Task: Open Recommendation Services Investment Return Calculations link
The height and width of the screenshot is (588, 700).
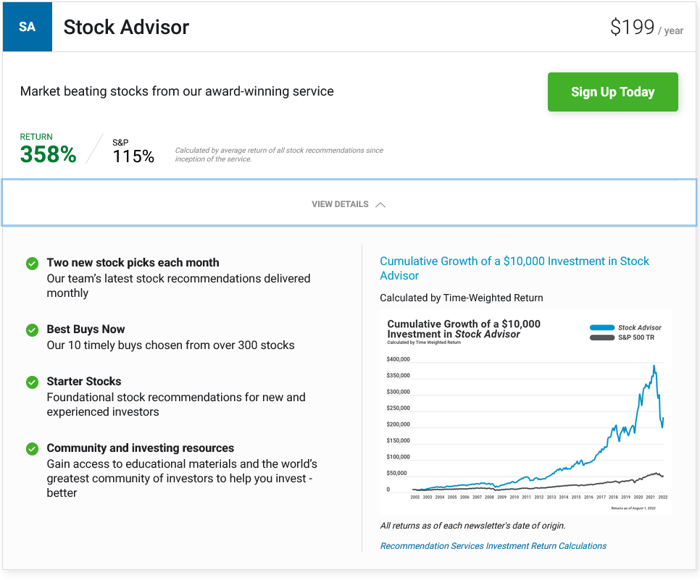Action: [x=493, y=545]
